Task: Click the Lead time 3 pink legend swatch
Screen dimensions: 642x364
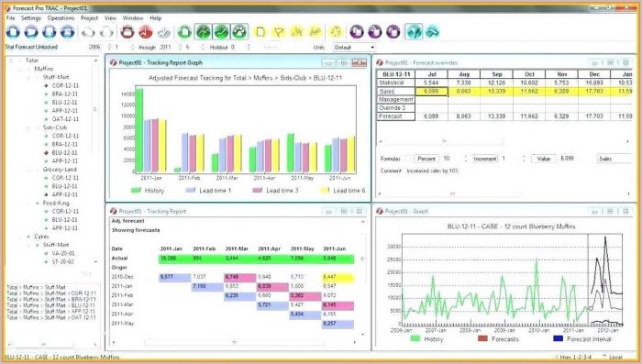Action: (x=257, y=190)
